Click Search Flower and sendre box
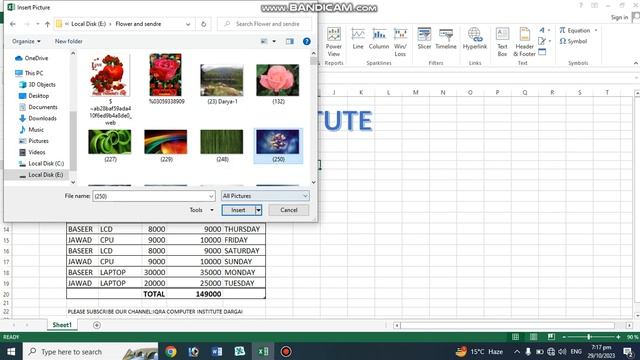Image resolution: width=640 pixels, height=360 pixels. pos(264,24)
